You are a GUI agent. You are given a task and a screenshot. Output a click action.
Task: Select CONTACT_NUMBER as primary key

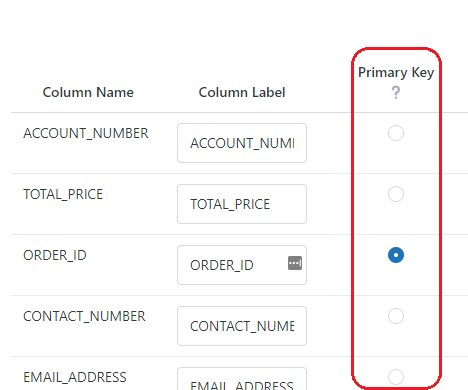point(396,316)
